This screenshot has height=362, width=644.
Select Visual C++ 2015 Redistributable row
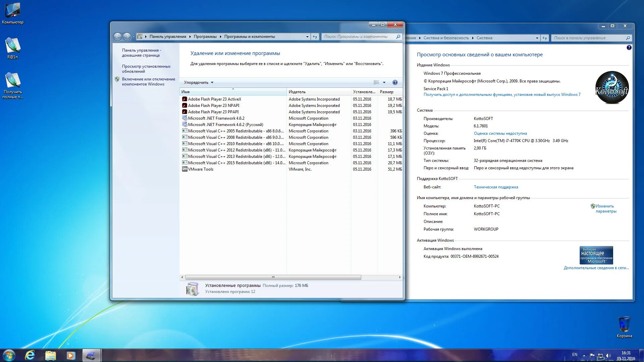pos(291,163)
